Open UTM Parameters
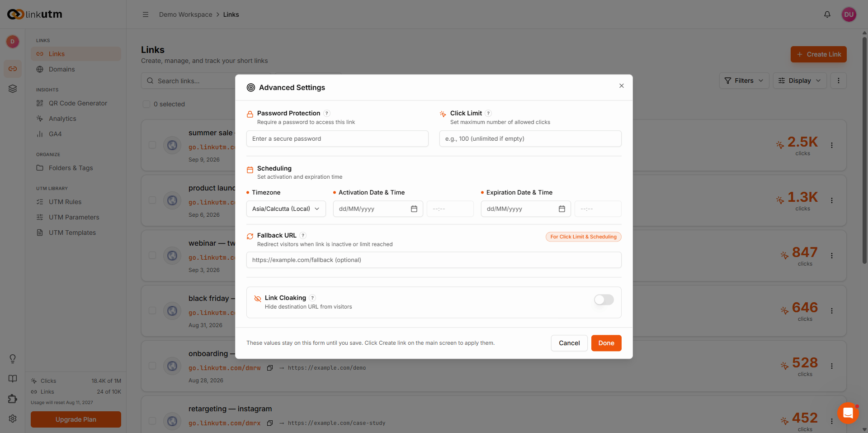868x433 pixels. pos(76,217)
